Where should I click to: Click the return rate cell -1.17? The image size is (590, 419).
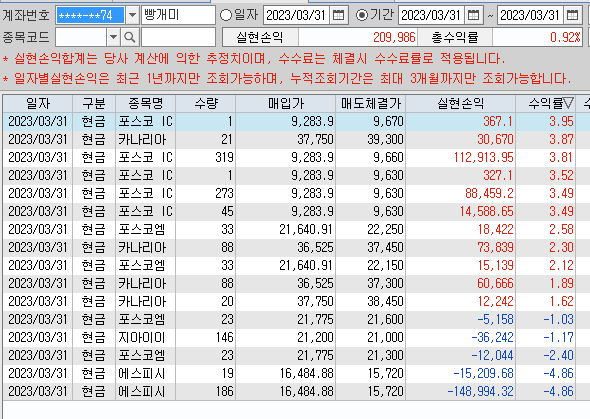(546, 338)
